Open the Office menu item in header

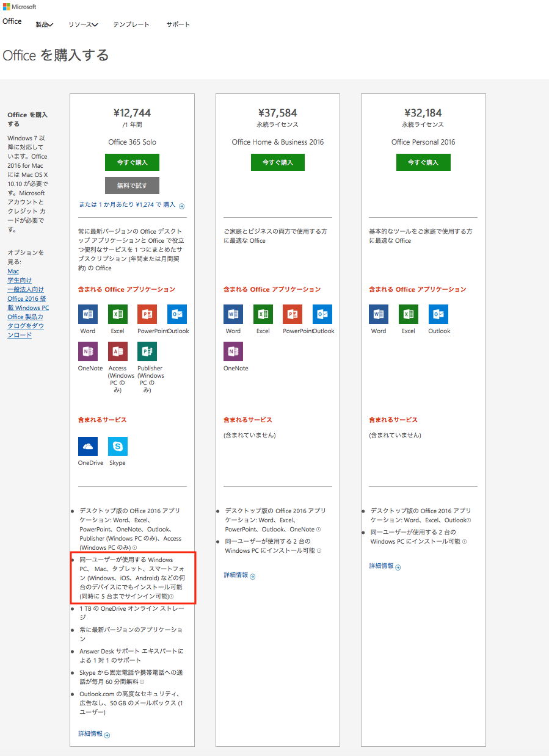[12, 21]
